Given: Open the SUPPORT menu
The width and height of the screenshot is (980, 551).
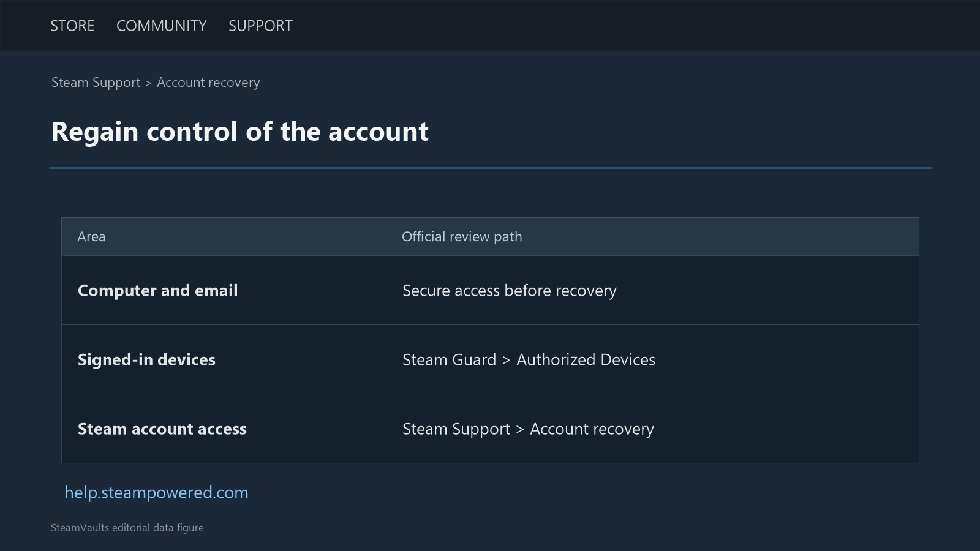Looking at the screenshot, I should [260, 26].
